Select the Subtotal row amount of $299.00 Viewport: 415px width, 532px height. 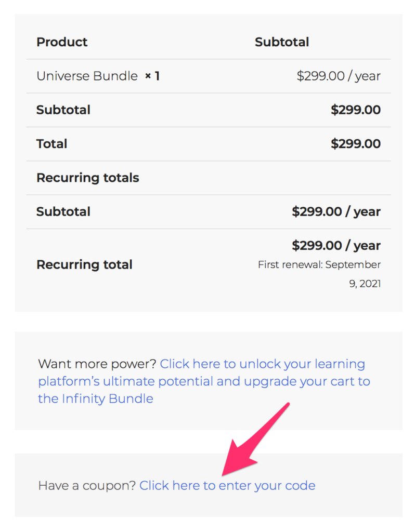[x=356, y=110]
